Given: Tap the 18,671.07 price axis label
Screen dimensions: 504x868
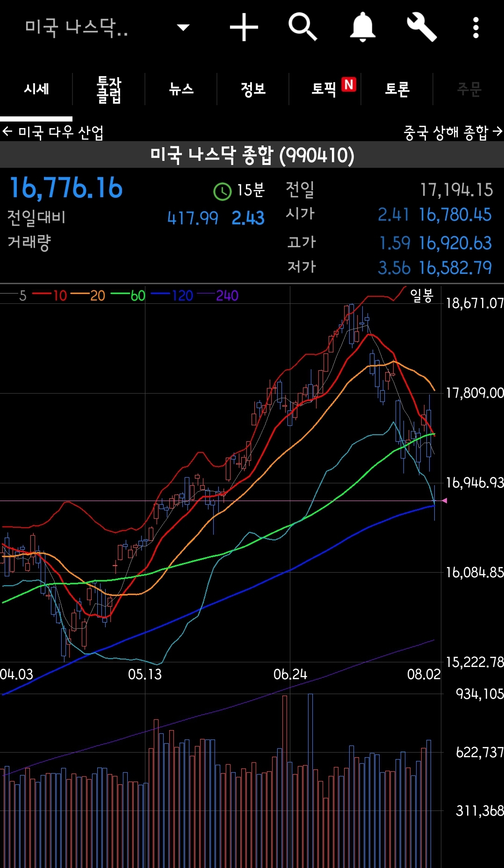Looking at the screenshot, I should [475, 303].
